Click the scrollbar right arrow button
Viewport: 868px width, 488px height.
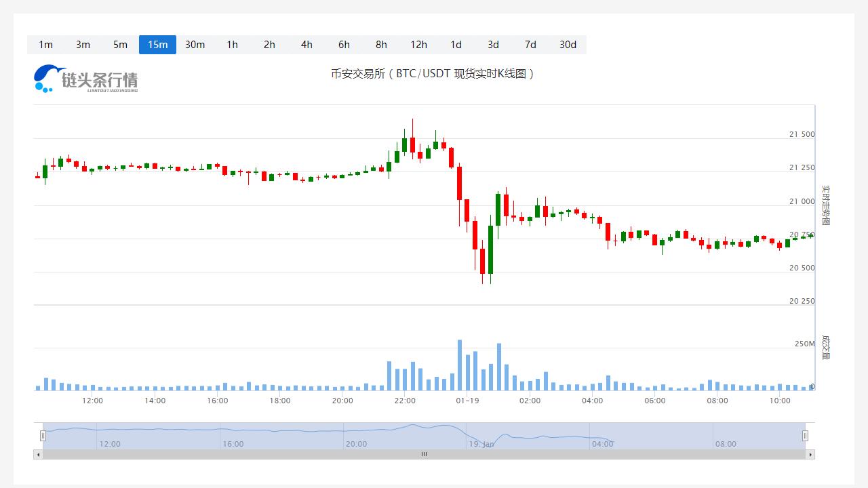(x=810, y=455)
